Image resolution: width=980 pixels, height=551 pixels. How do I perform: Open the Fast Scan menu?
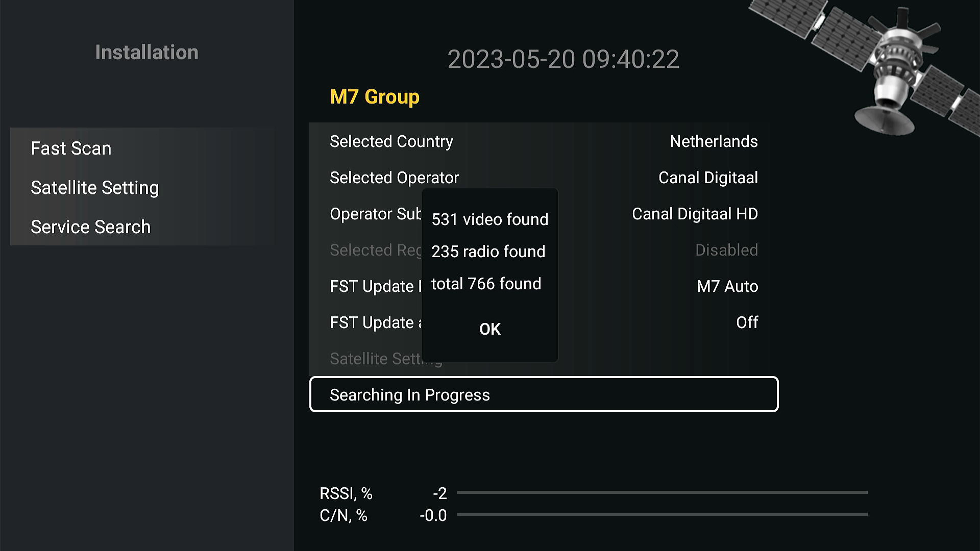point(71,148)
